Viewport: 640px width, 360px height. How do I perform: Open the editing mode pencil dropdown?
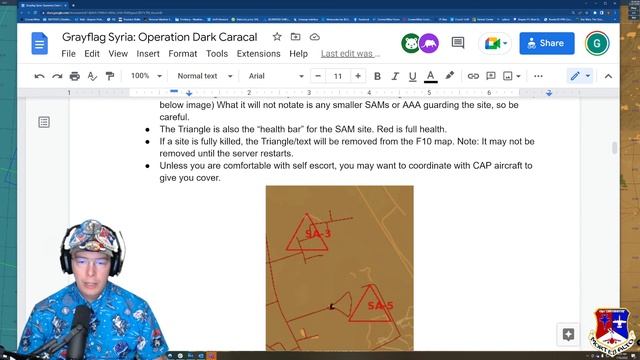point(580,76)
